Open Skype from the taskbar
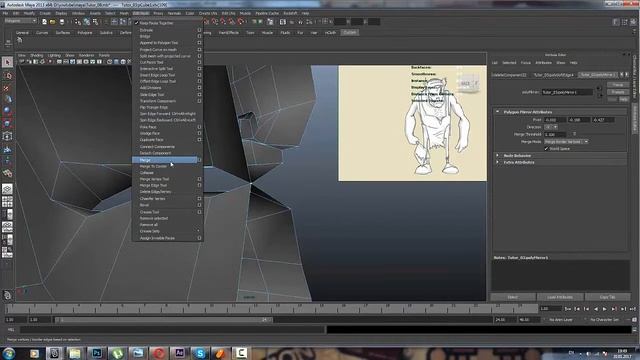 coord(200,353)
